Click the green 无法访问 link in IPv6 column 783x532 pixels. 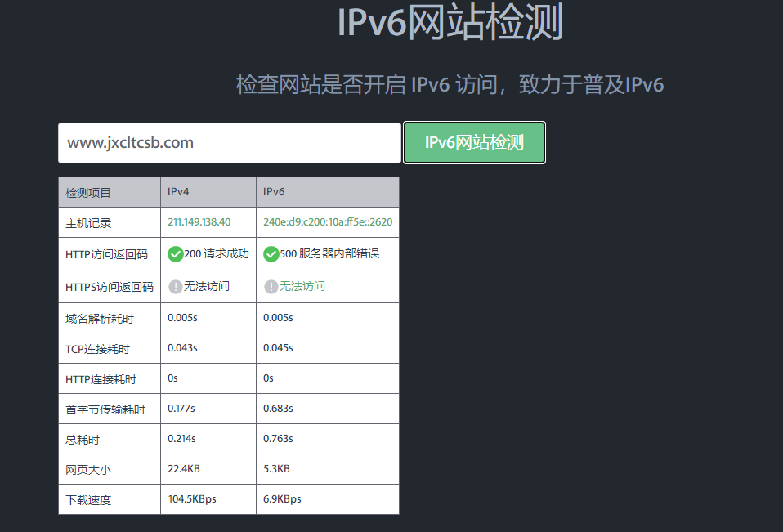(302, 287)
